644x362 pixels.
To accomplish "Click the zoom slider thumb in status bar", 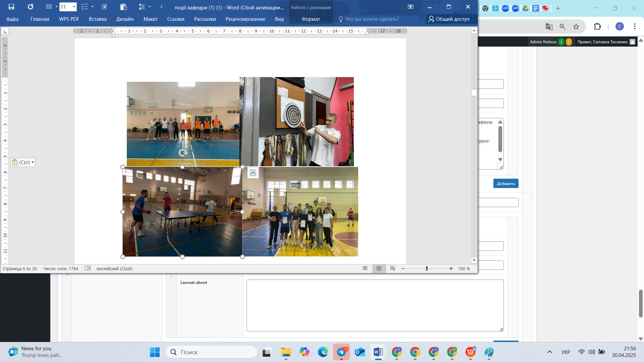I will point(427,268).
